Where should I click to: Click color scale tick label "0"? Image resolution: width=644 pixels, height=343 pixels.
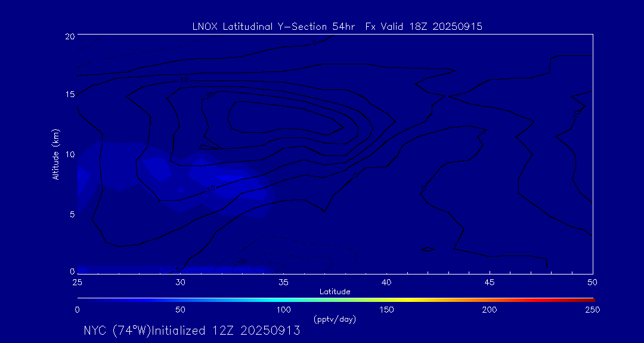(x=77, y=310)
